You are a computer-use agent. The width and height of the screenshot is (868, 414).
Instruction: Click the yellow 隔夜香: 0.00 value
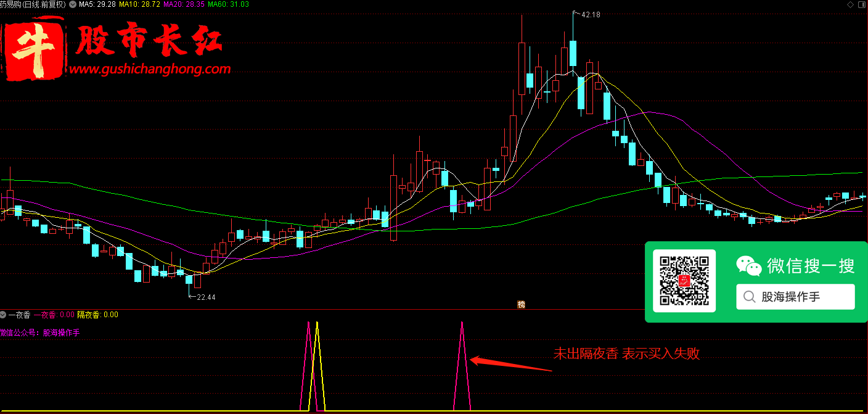(x=97, y=315)
